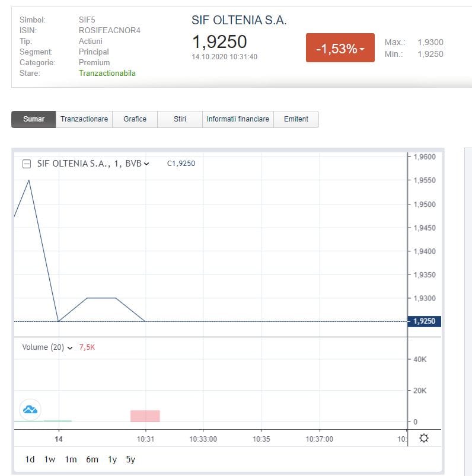
Task: Click the Actiuni type value
Action: 90,41
